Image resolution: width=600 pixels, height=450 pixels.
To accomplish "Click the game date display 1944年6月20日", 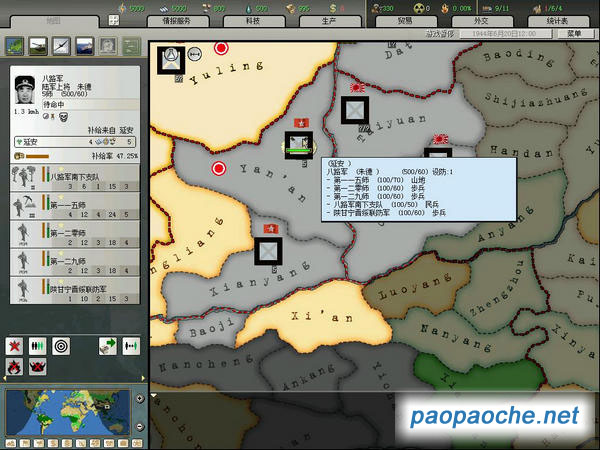I will [505, 34].
